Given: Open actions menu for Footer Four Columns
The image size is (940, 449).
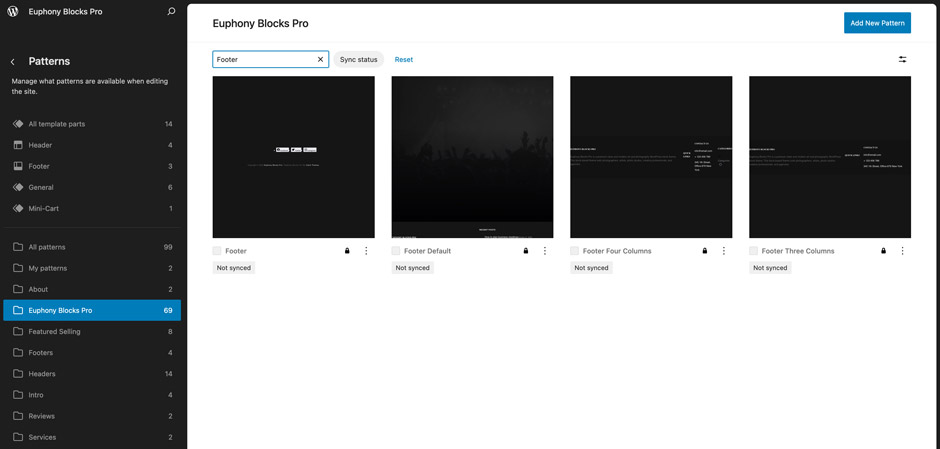Looking at the screenshot, I should click(724, 251).
